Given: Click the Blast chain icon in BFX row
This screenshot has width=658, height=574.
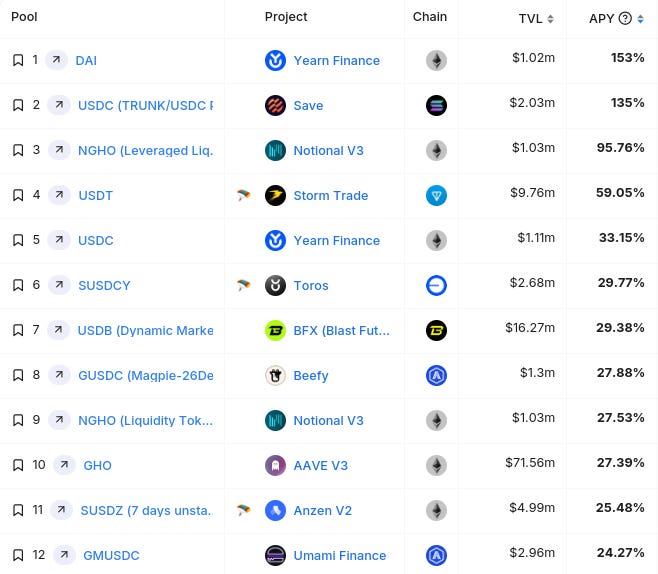Looking at the screenshot, I should click(x=436, y=330).
